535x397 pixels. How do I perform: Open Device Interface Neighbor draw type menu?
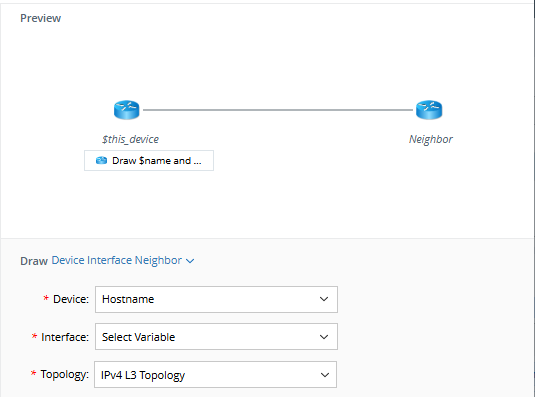[x=117, y=260]
